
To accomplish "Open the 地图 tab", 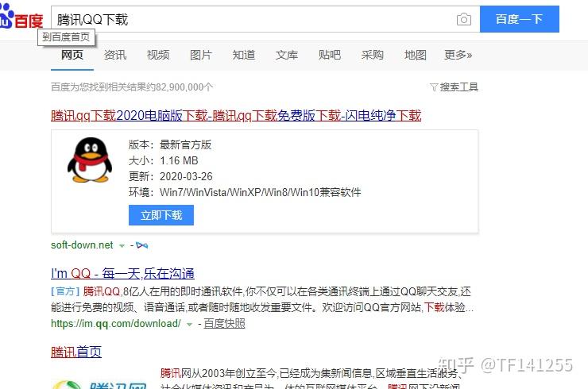I will (x=415, y=55).
